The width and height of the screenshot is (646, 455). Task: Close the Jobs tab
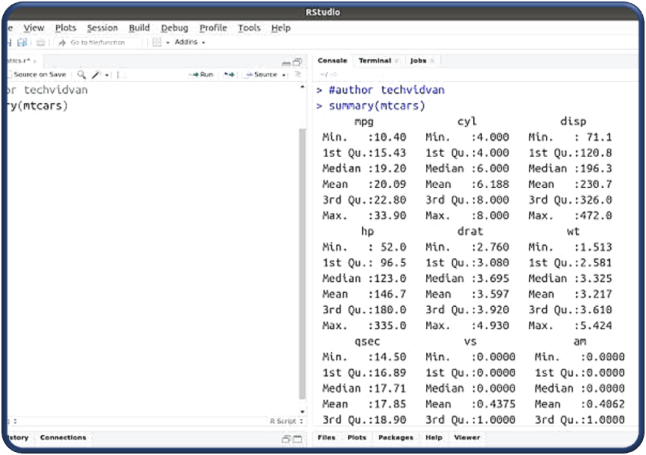432,61
